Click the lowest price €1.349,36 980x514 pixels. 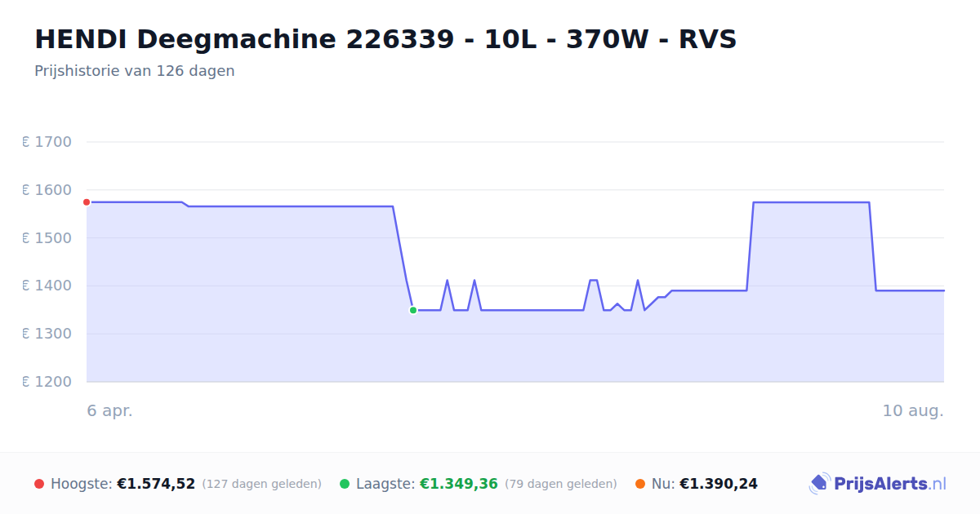[459, 484]
